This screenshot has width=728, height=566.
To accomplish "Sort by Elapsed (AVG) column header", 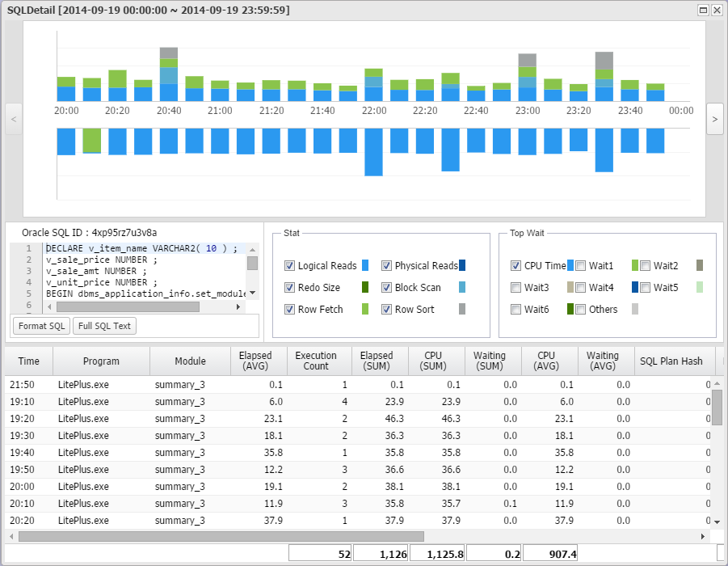I will 259,361.
